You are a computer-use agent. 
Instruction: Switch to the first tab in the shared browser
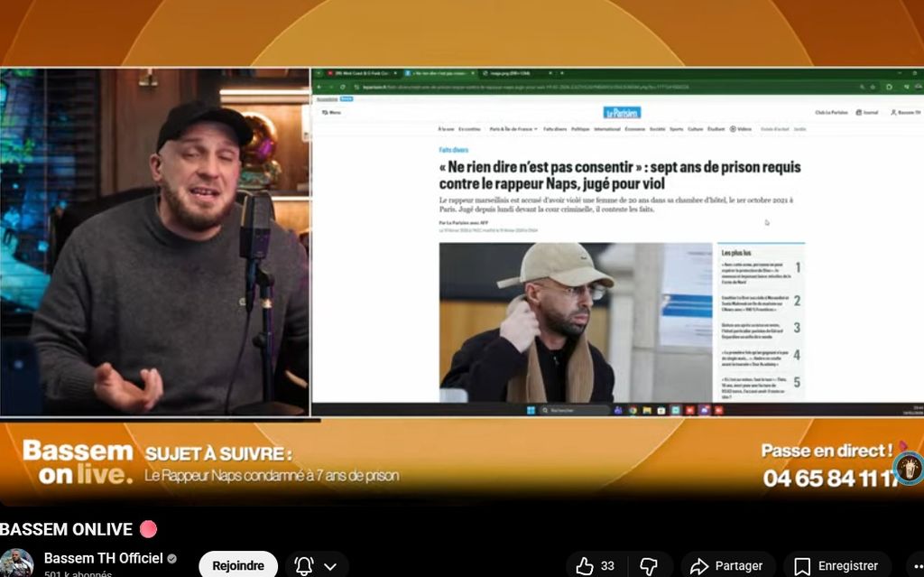(x=361, y=73)
